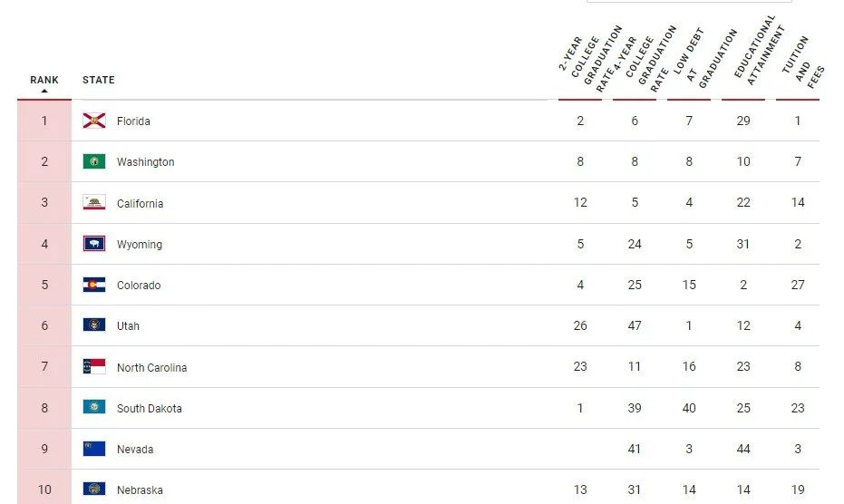Click the search field above the table

(x=689, y=1)
